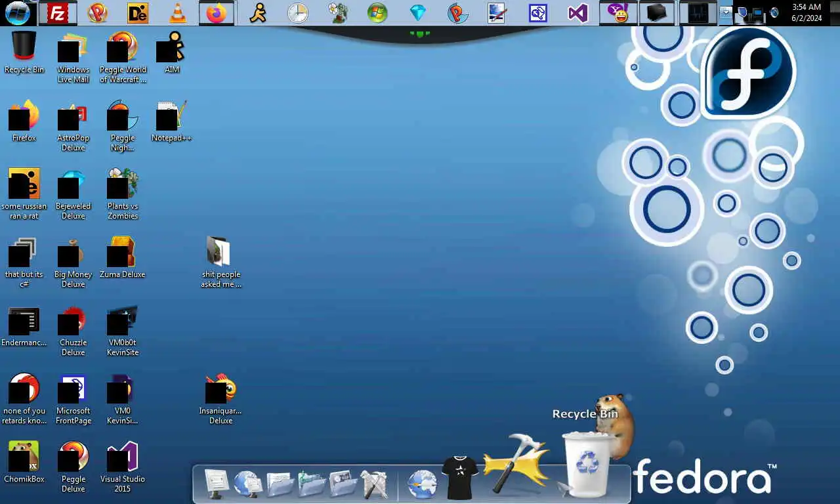Open the documents folder dock icon
The width and height of the screenshot is (840, 504).
click(x=280, y=484)
